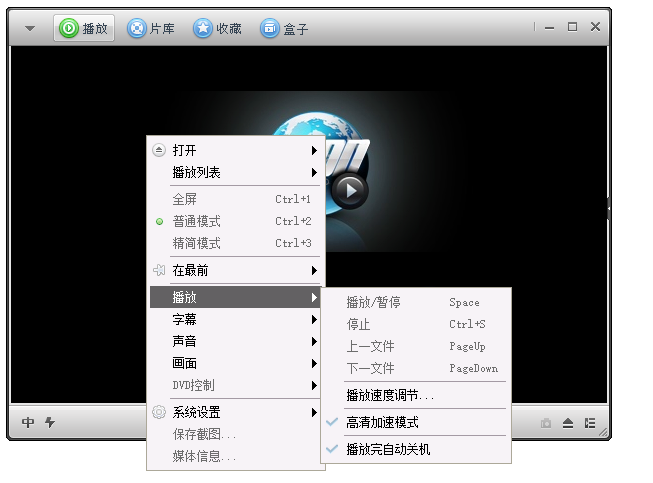The image size is (653, 483).
Task: Click the green 播放 icon in the toolbar
Action: pyautogui.click(x=69, y=28)
